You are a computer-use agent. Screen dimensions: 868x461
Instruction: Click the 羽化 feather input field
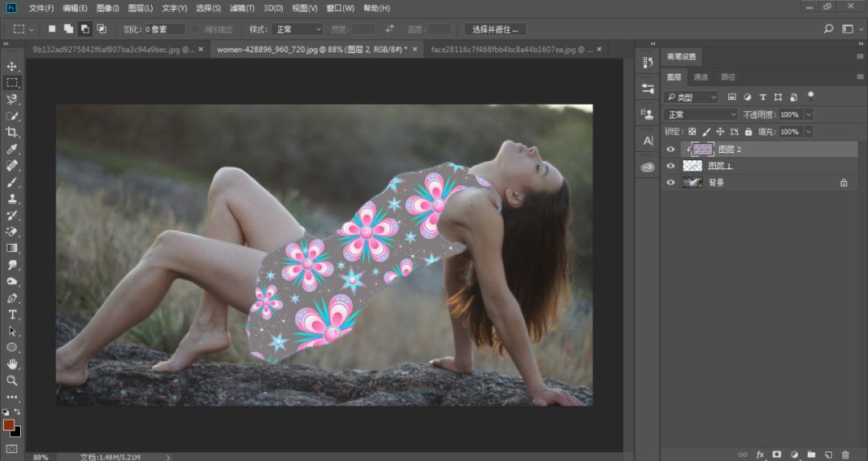pyautogui.click(x=165, y=29)
